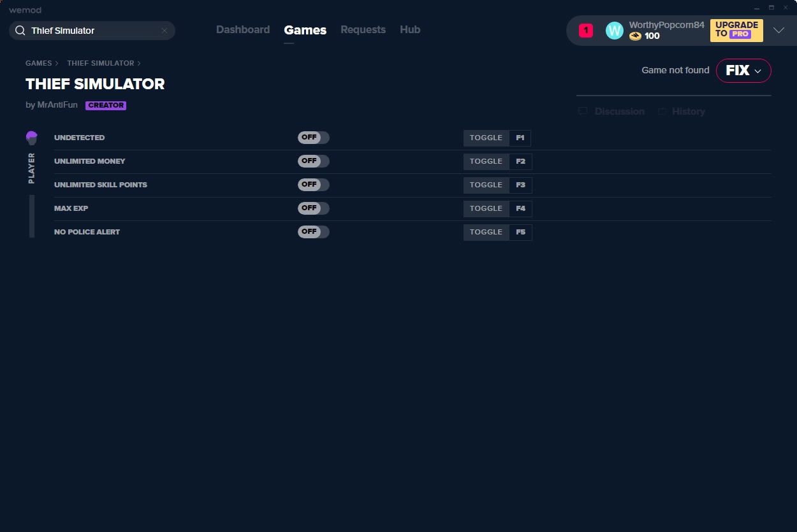Viewport: 797px width, 532px height.
Task: Click the coin balance icon
Action: click(x=635, y=36)
